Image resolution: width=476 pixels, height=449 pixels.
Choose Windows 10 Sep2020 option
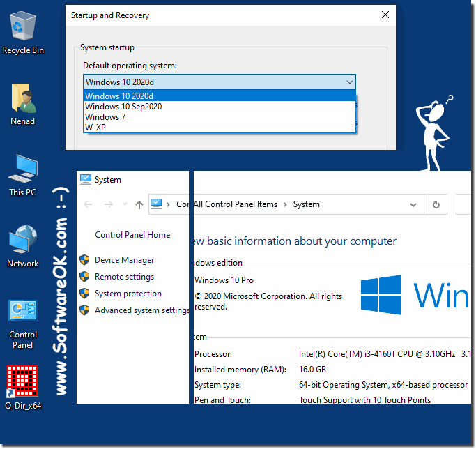coord(220,107)
